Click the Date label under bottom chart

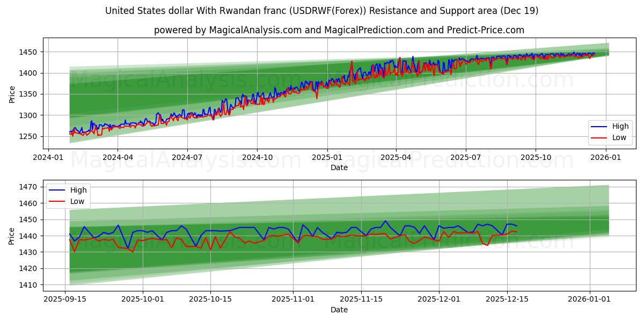click(x=340, y=310)
